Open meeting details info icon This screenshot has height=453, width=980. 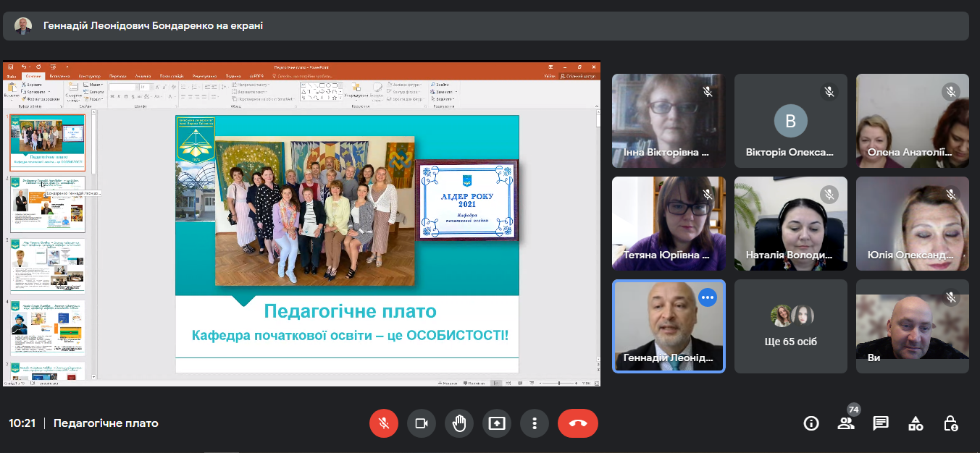(811, 423)
